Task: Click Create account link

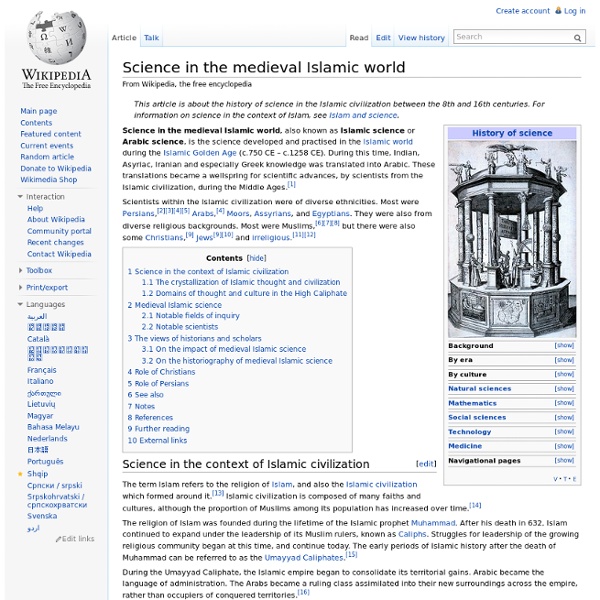Action: 523,11
